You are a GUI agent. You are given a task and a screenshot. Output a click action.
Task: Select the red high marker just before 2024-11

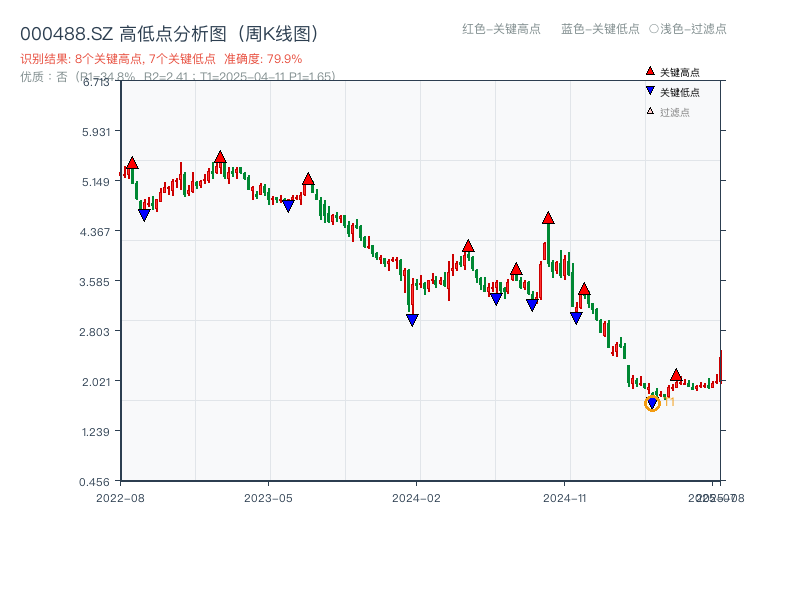point(548,218)
